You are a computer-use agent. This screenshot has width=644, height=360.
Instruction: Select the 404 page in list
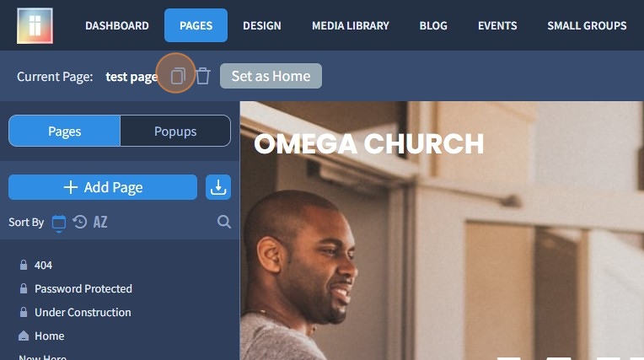coord(43,265)
